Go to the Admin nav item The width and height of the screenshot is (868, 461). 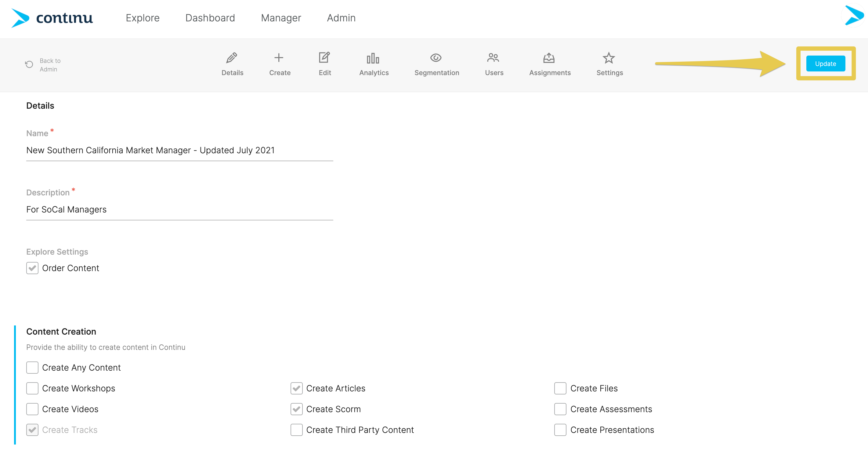click(341, 18)
